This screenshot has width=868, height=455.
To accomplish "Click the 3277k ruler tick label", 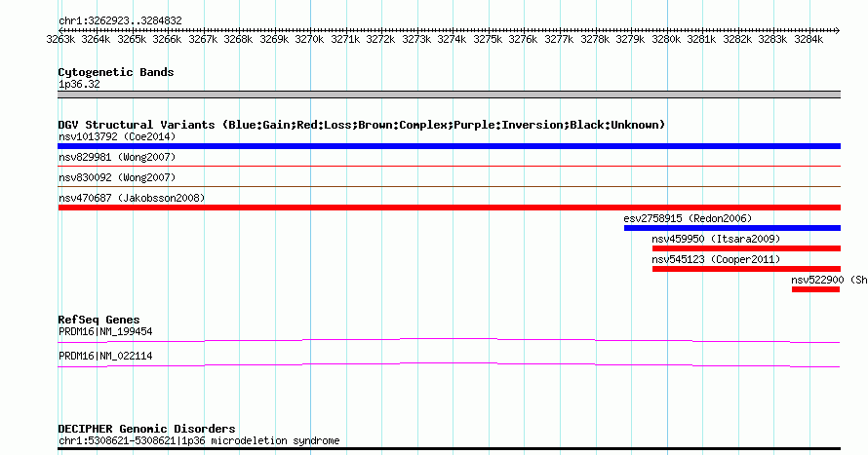I will (559, 39).
